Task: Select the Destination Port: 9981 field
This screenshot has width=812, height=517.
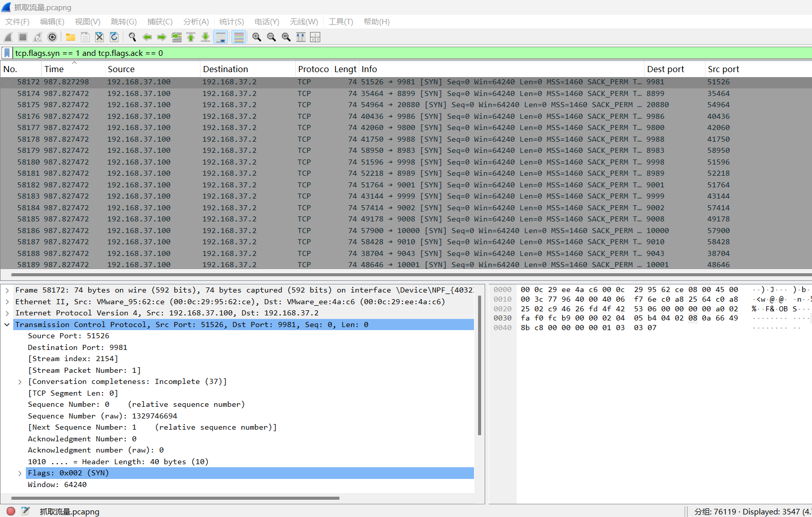Action: [x=78, y=347]
